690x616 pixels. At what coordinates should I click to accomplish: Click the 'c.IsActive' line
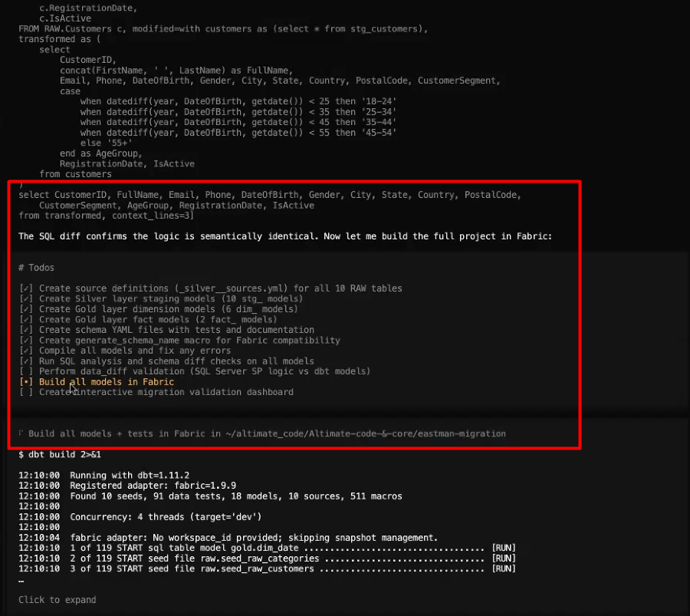tap(65, 18)
